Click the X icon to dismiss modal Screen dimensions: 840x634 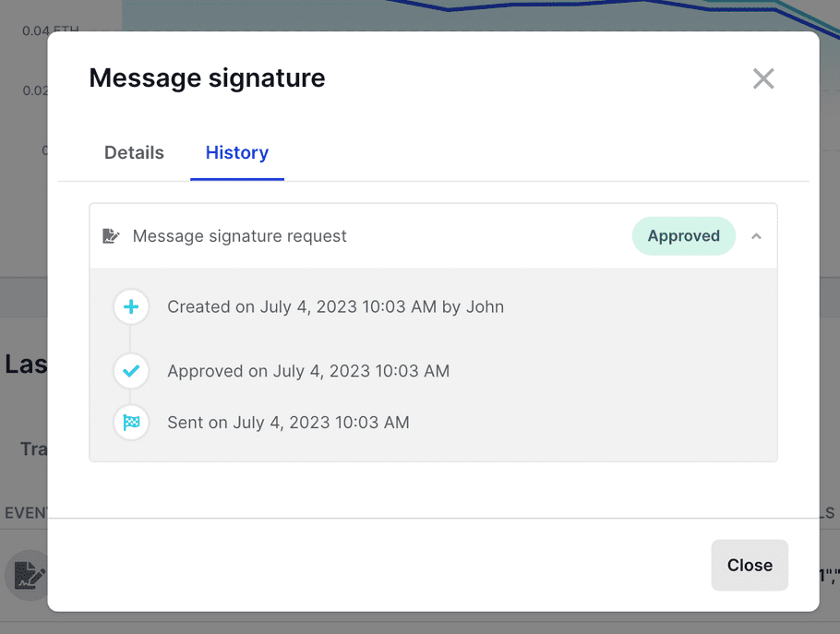click(x=763, y=78)
